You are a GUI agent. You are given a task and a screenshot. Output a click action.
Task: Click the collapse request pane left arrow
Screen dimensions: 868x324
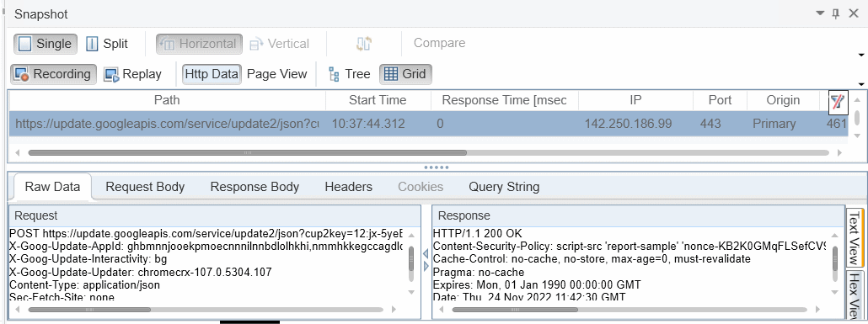pos(426,254)
